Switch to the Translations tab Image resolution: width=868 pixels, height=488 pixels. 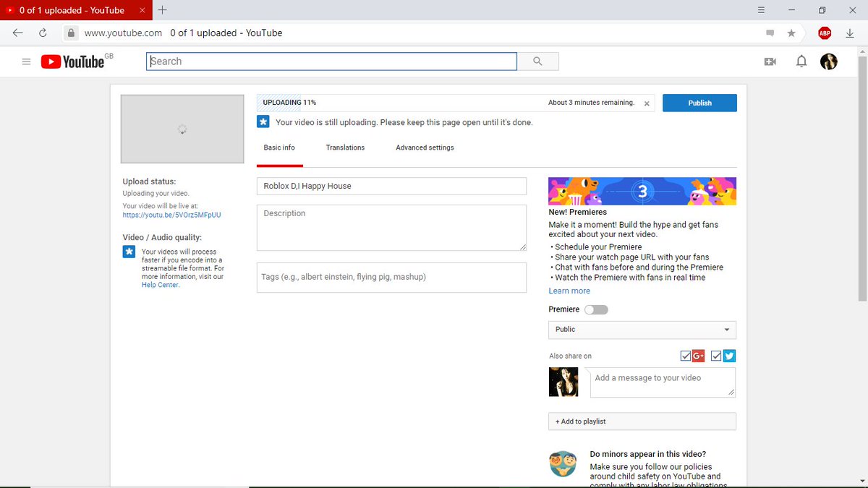point(345,147)
